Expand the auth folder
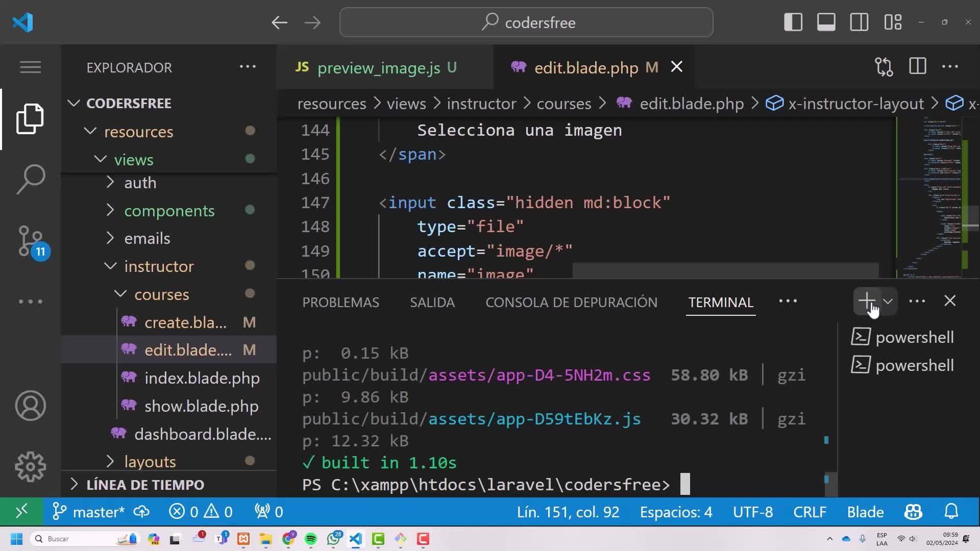 click(x=140, y=183)
